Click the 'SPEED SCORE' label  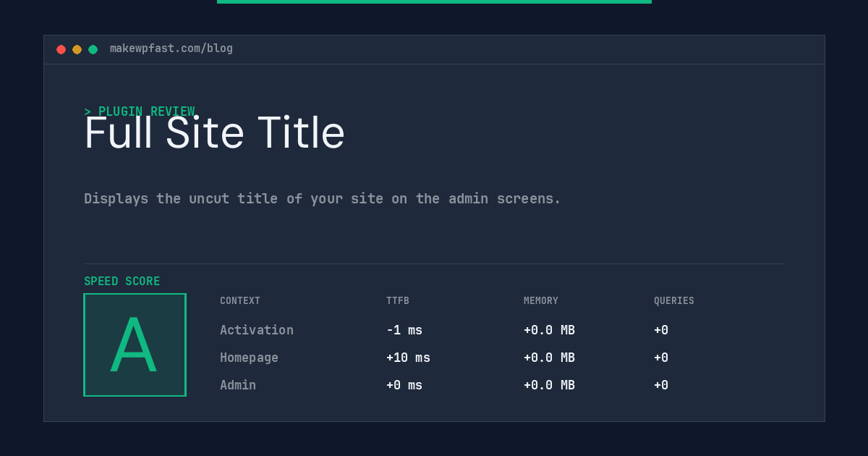point(122,282)
